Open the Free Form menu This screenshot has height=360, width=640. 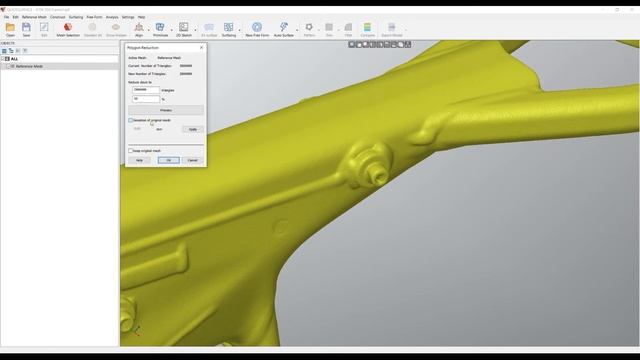point(94,17)
